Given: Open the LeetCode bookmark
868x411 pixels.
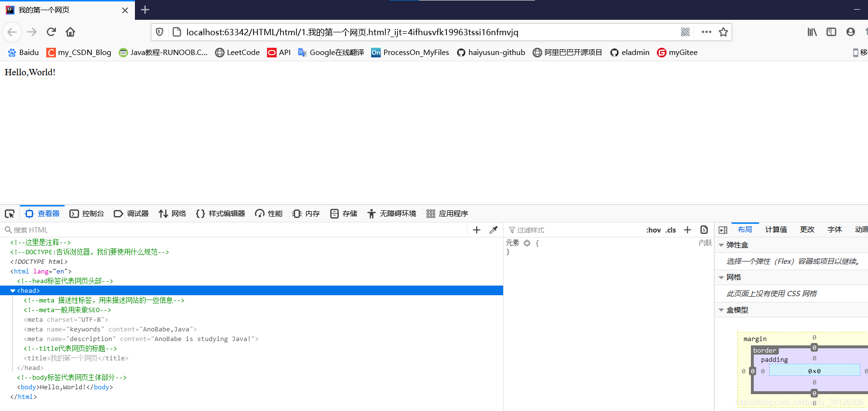Looking at the screenshot, I should pyautogui.click(x=238, y=53).
